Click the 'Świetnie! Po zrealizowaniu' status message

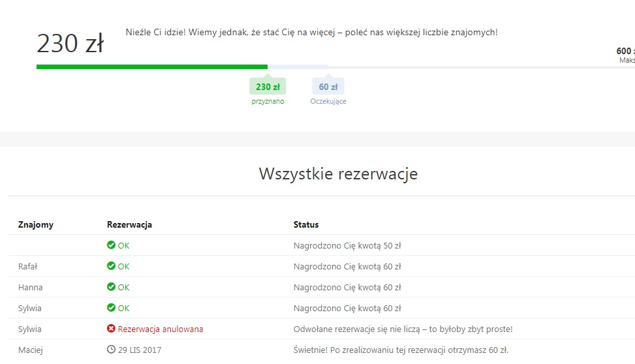point(401,350)
